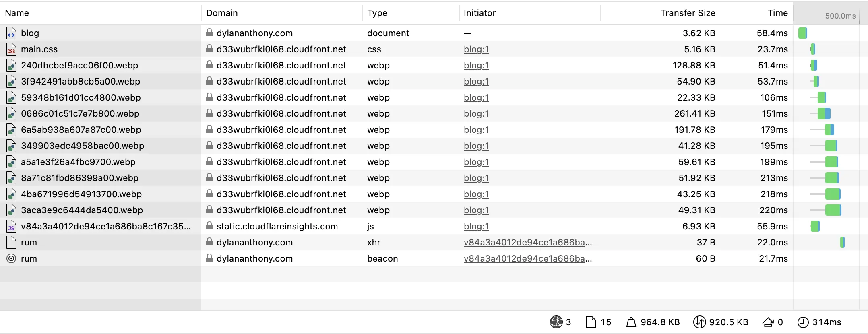Click the JS file icon beside v84a3a4012 script
The height and width of the screenshot is (334, 868).
[11, 226]
